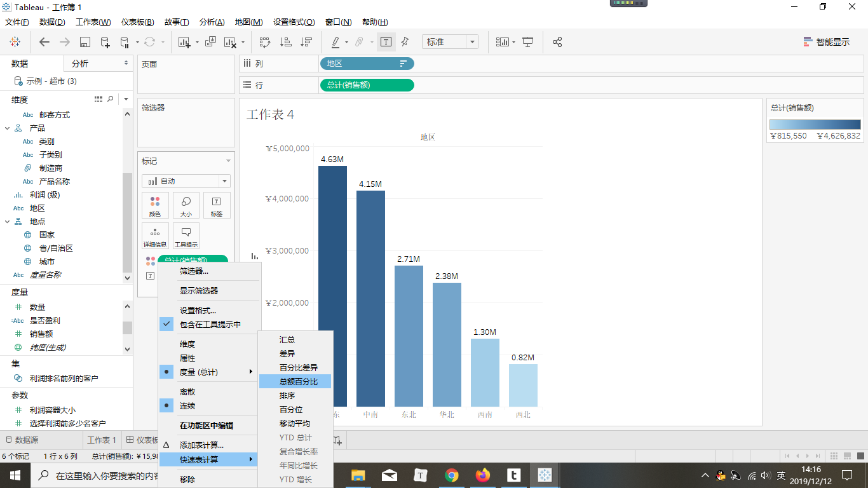Screen dimensions: 868x488
Task: Select the 离散 discrete option
Action: [209, 392]
